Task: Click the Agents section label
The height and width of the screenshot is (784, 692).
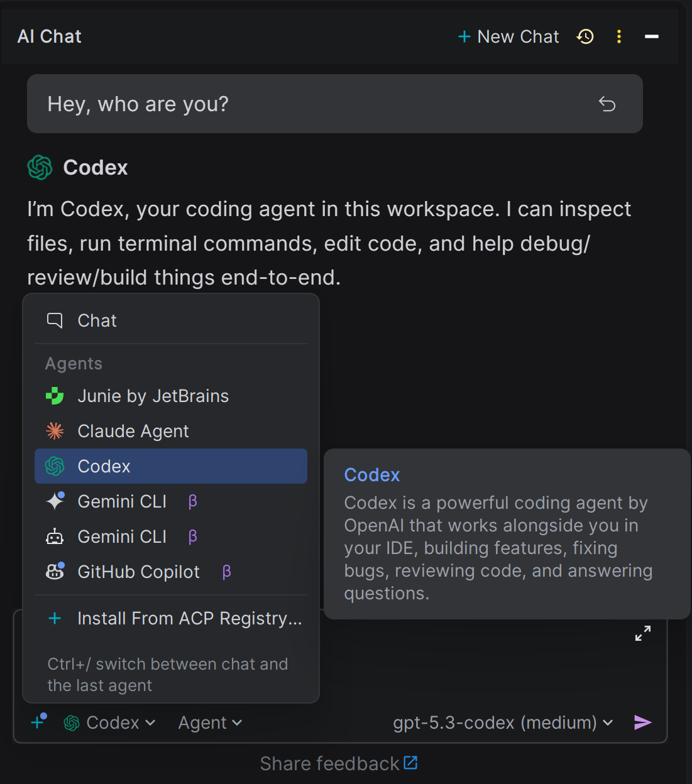Action: [x=74, y=364]
